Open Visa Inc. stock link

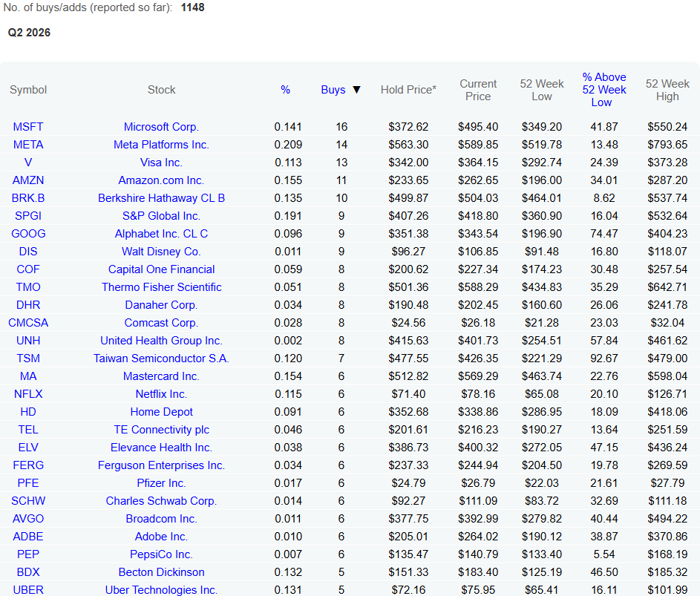[x=161, y=163]
